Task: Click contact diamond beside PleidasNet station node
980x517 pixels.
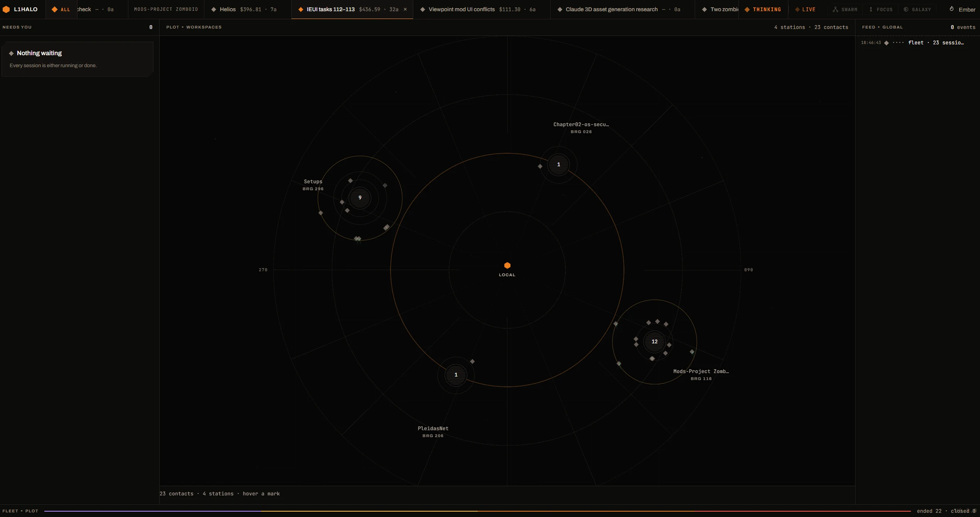Action: click(x=472, y=362)
